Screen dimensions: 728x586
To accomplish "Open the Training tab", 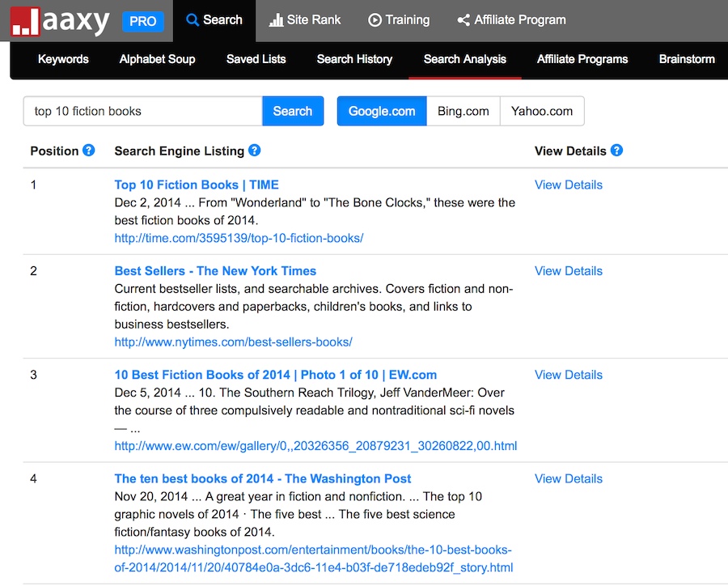I will coord(399,20).
